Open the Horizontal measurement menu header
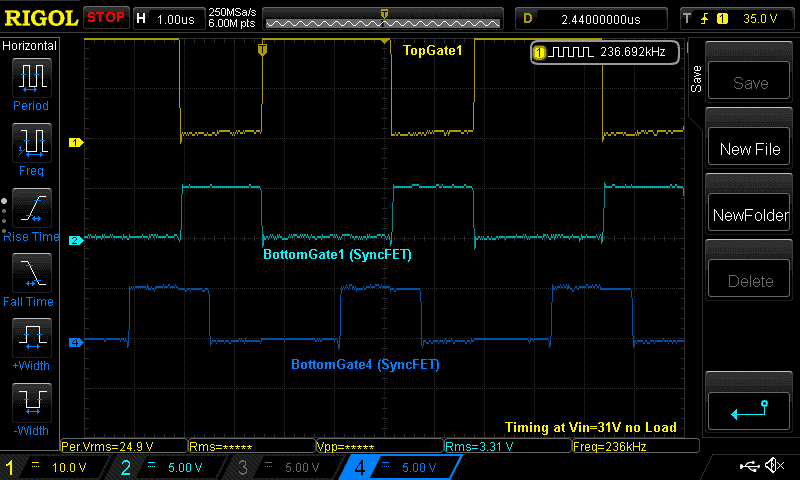This screenshot has height=480, width=800. click(30, 46)
